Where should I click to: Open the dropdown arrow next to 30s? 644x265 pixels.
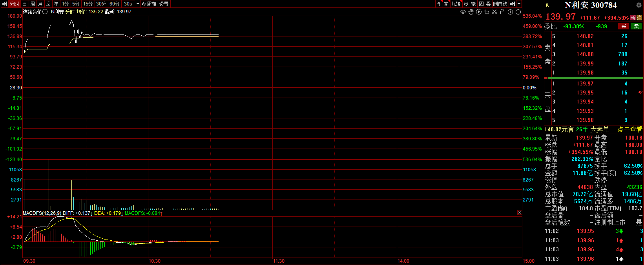138,4
